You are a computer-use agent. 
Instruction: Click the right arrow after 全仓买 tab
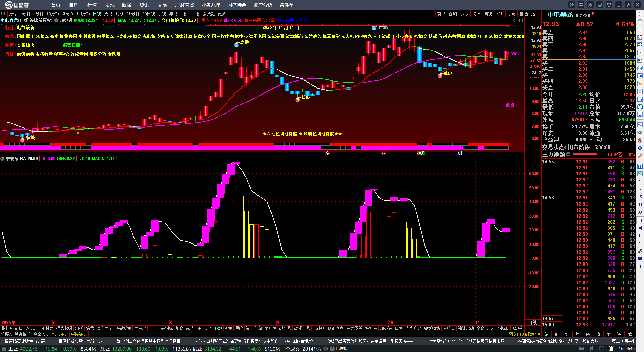tap(493, 328)
